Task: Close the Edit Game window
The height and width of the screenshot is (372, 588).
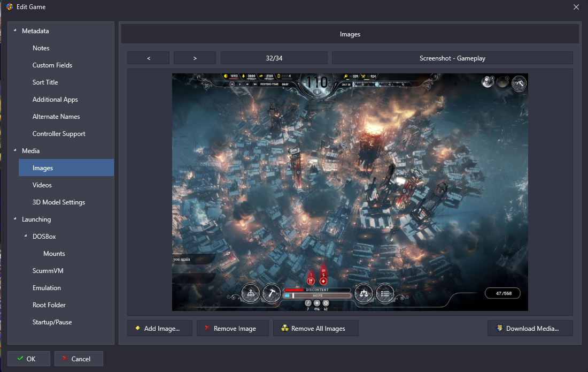Action: pyautogui.click(x=576, y=7)
